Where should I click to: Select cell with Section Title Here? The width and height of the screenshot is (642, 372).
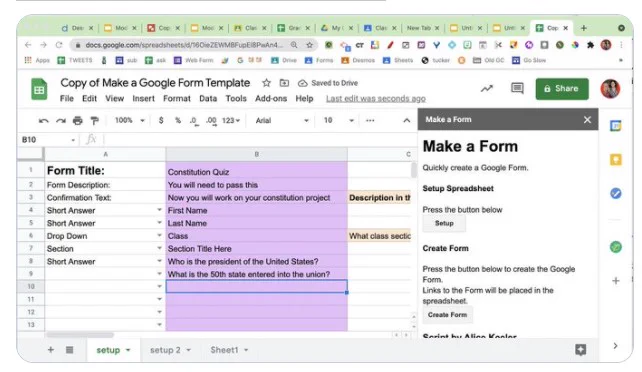[257, 248]
